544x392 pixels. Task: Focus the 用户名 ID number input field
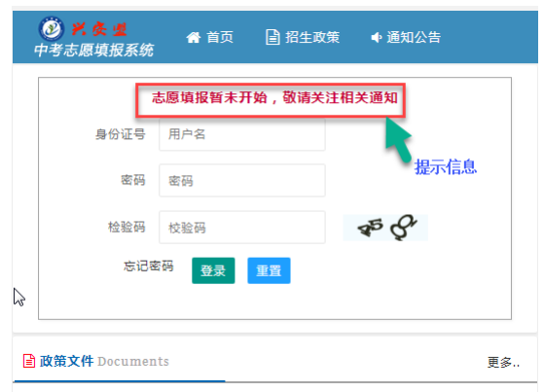click(x=242, y=134)
